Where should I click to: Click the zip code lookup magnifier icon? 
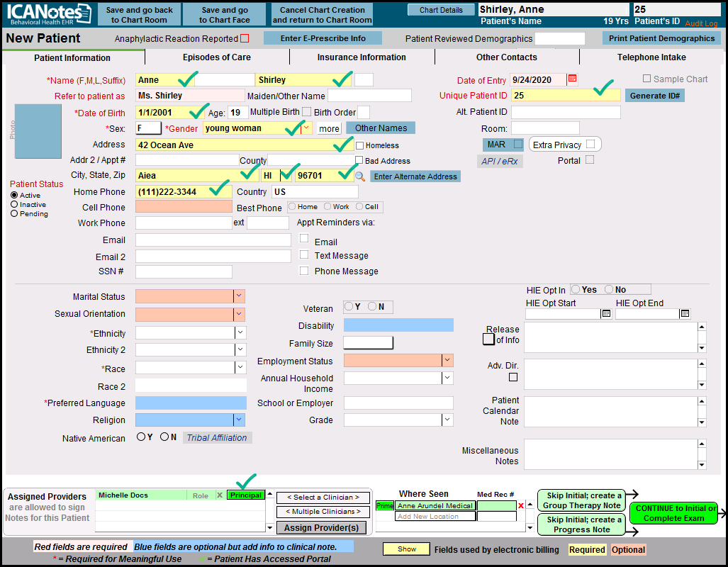[360, 176]
